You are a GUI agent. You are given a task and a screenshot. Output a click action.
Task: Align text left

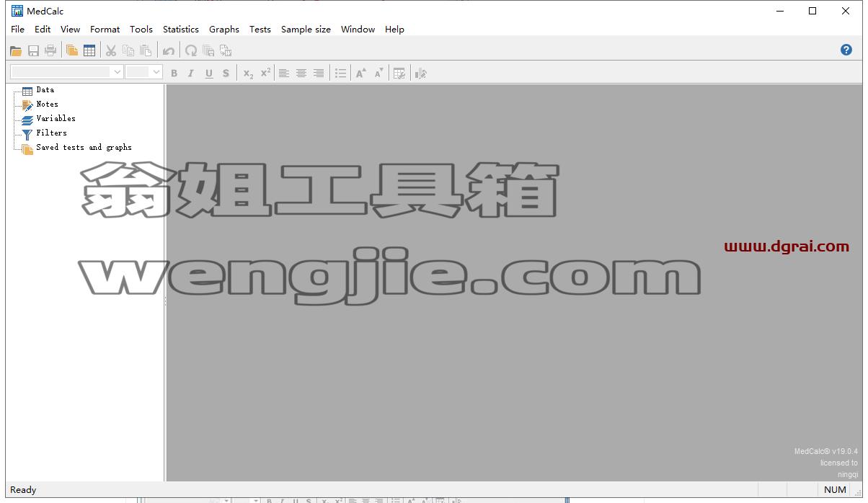click(284, 73)
